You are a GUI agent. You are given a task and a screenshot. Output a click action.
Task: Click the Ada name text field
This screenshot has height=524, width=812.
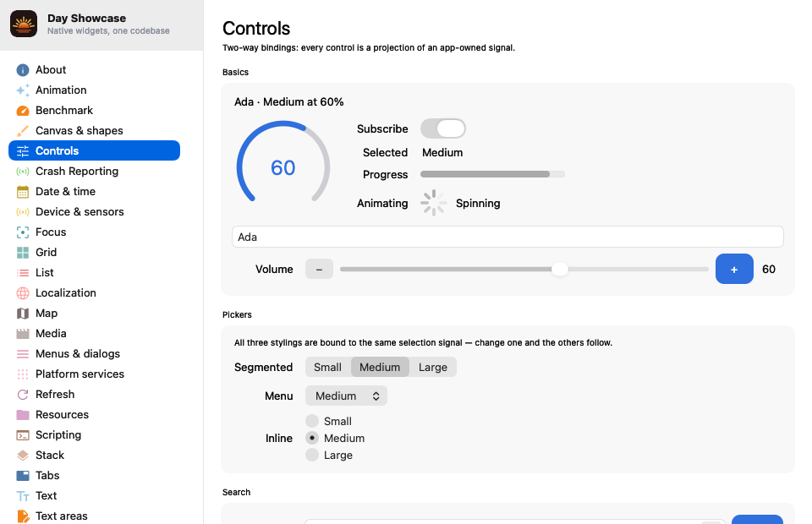(x=507, y=237)
